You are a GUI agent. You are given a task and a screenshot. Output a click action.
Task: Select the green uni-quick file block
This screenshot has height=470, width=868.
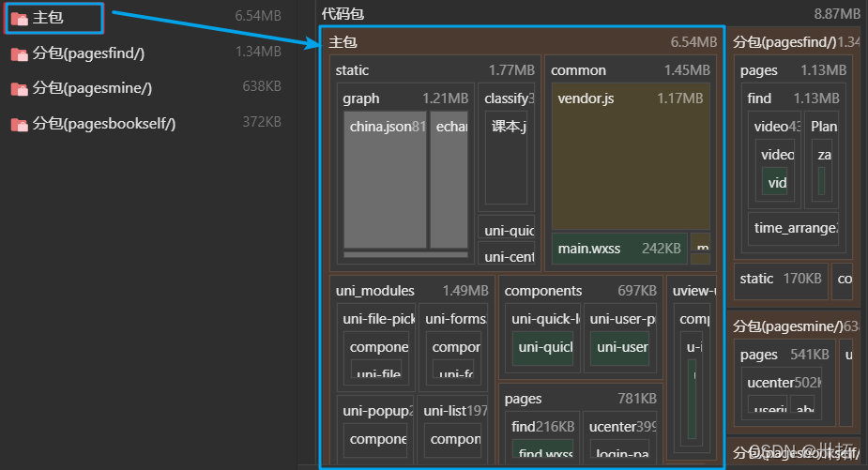542,348
